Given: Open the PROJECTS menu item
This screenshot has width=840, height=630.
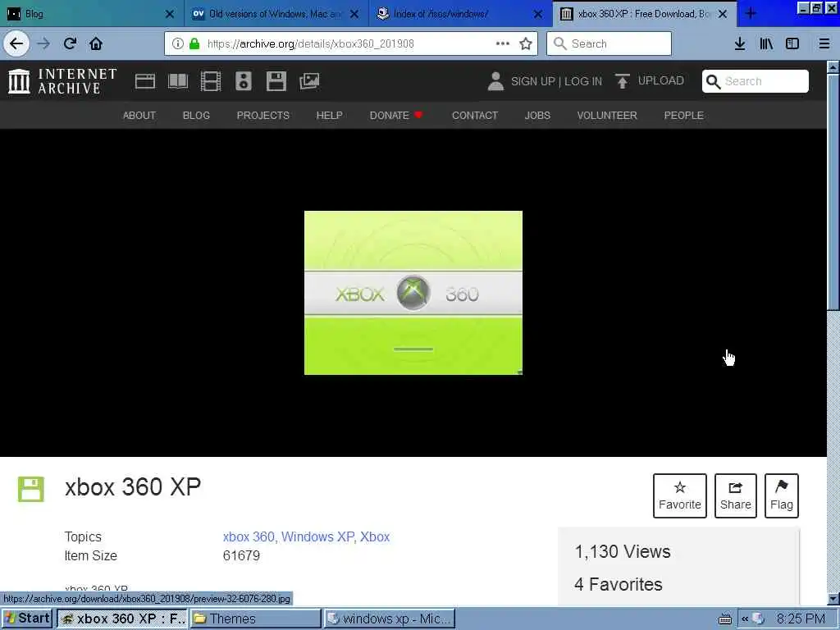Looking at the screenshot, I should 263,115.
